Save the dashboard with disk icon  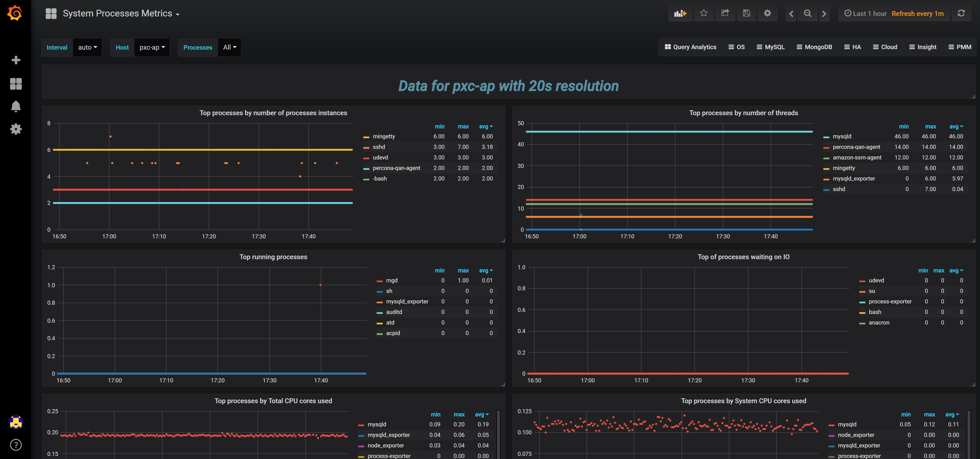click(x=746, y=14)
